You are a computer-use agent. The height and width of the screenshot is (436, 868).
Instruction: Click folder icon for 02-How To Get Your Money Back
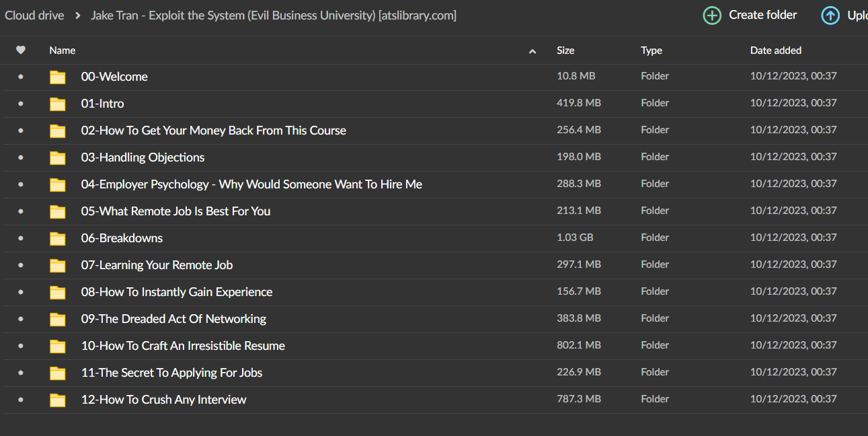[58, 131]
